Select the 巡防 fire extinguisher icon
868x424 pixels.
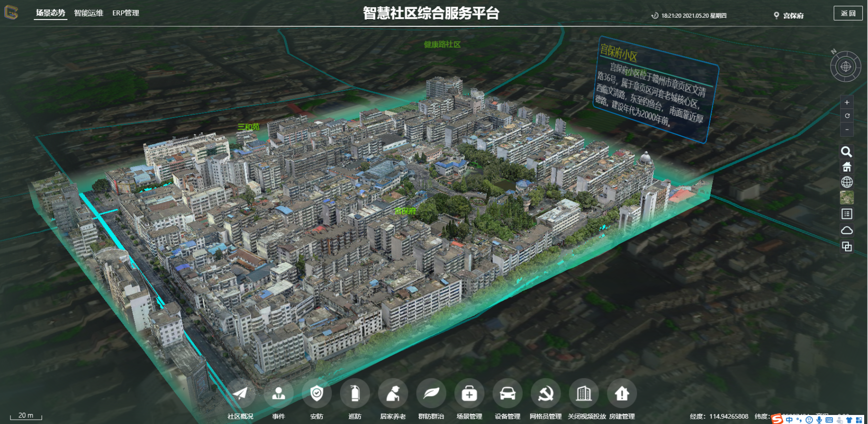[355, 394]
